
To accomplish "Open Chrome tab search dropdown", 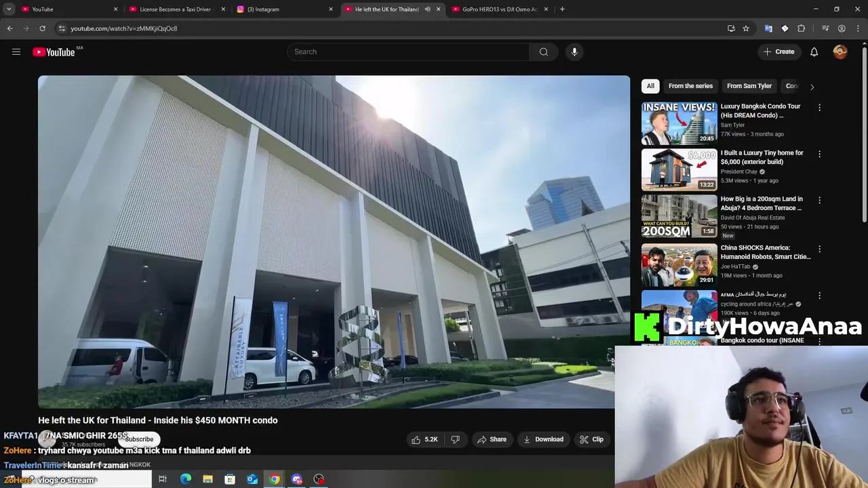I will 9,9.
